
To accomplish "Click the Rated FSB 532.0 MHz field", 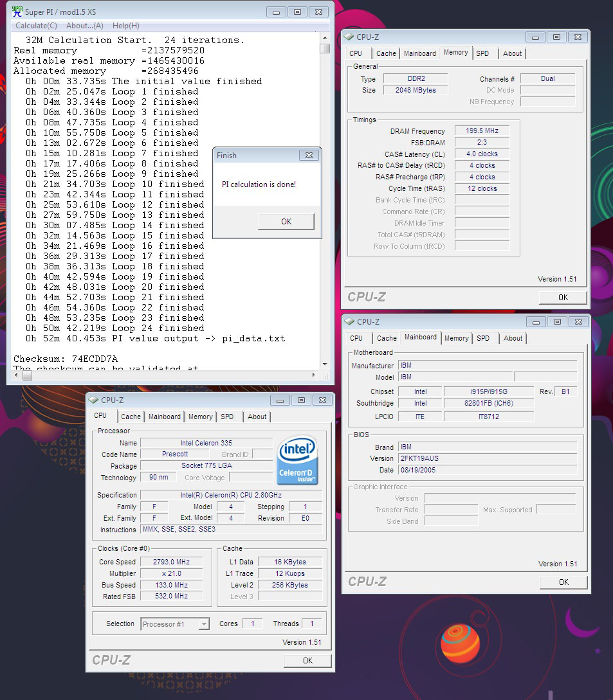I will tap(172, 596).
